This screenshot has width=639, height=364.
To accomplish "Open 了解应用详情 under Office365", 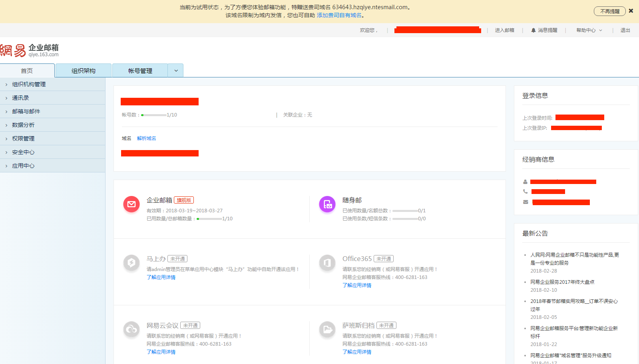I will 357,285.
